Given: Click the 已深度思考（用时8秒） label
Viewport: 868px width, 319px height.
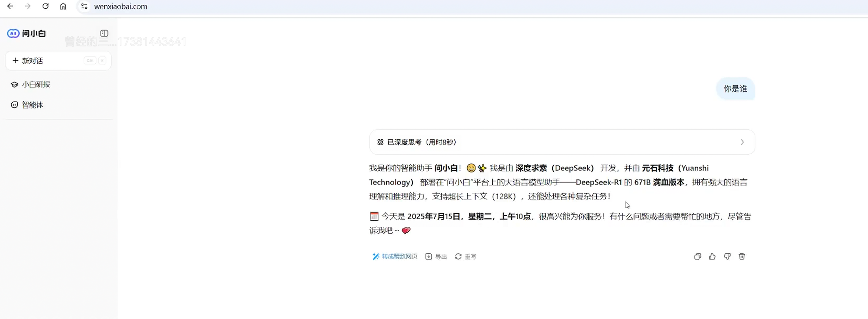Looking at the screenshot, I should 422,142.
